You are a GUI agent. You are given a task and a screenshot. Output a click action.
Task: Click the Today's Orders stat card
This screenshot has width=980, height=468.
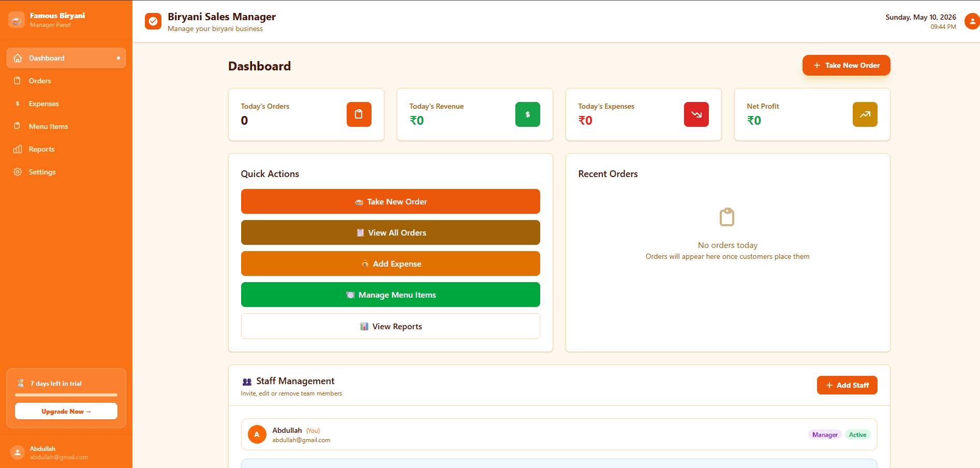pos(306,114)
